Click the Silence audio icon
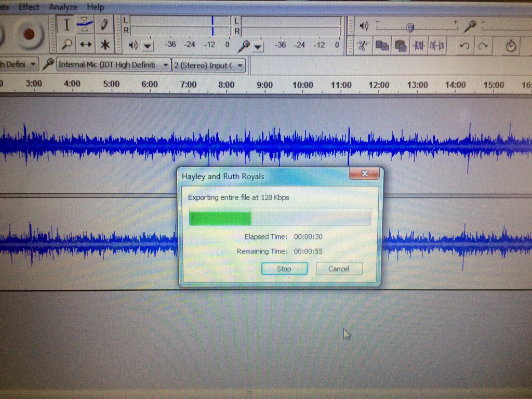This screenshot has width=532, height=399. (437, 46)
